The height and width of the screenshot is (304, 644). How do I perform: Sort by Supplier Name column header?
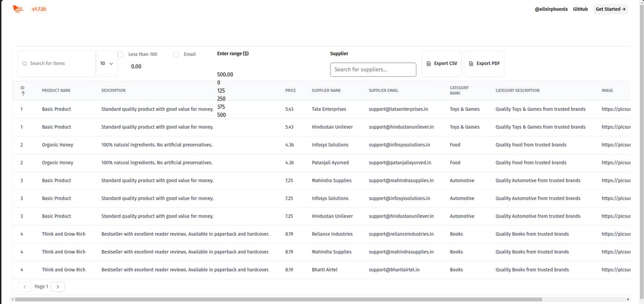pos(326,91)
